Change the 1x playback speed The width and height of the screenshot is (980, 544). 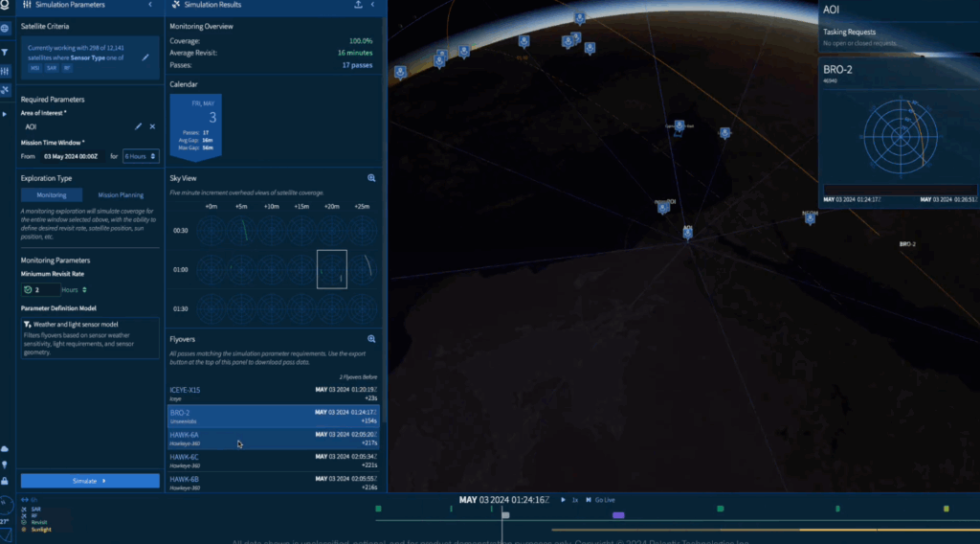click(x=575, y=500)
